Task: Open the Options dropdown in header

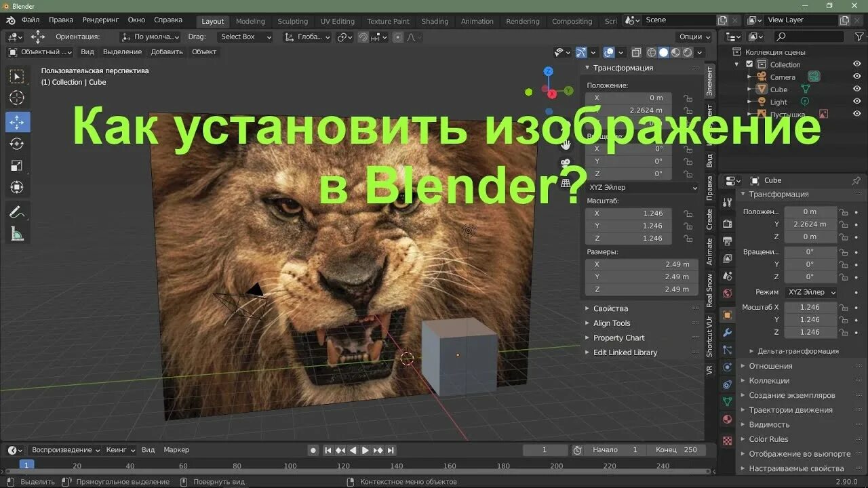Action: point(694,37)
